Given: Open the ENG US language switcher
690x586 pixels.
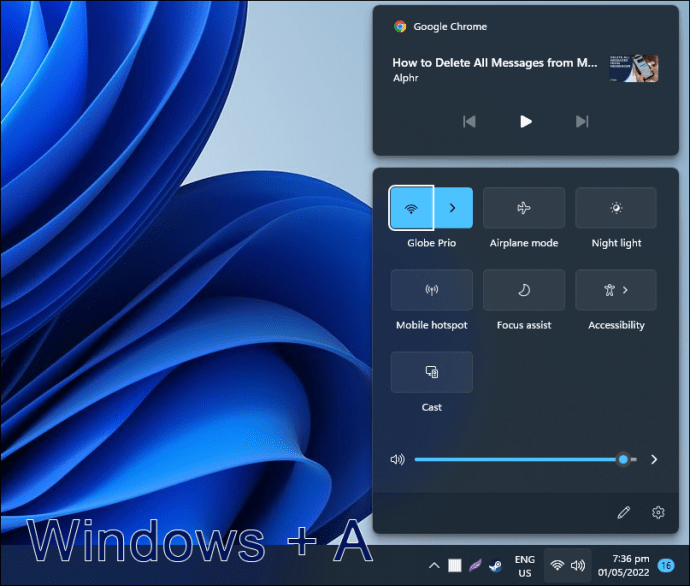Looking at the screenshot, I should click(525, 566).
